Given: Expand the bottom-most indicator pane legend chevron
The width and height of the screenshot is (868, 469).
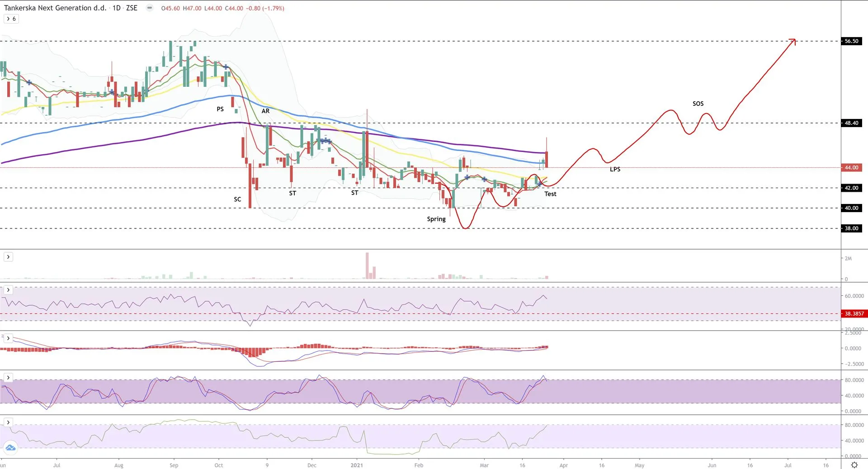Looking at the screenshot, I should tap(8, 422).
